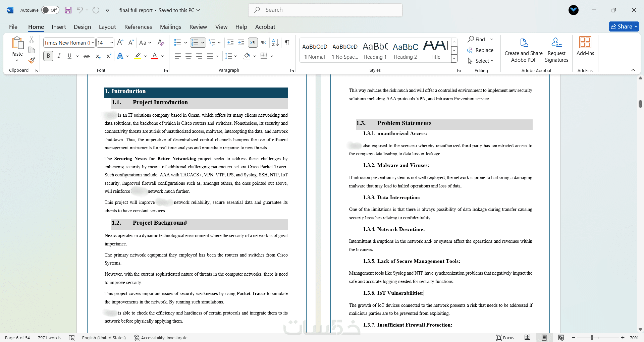Viewport: 644px width, 342px height.
Task: Click the 70% zoom level
Action: 634,338
